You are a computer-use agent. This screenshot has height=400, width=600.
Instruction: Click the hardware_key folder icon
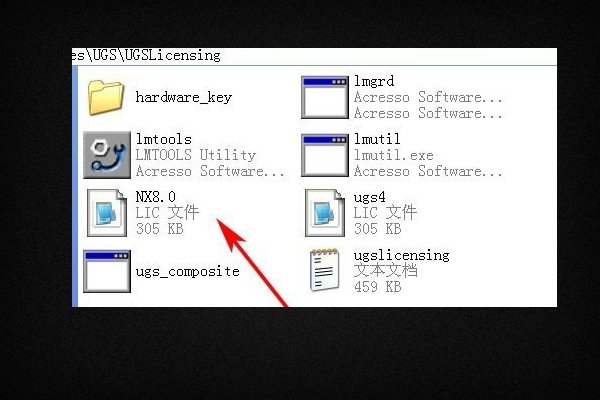point(106,97)
